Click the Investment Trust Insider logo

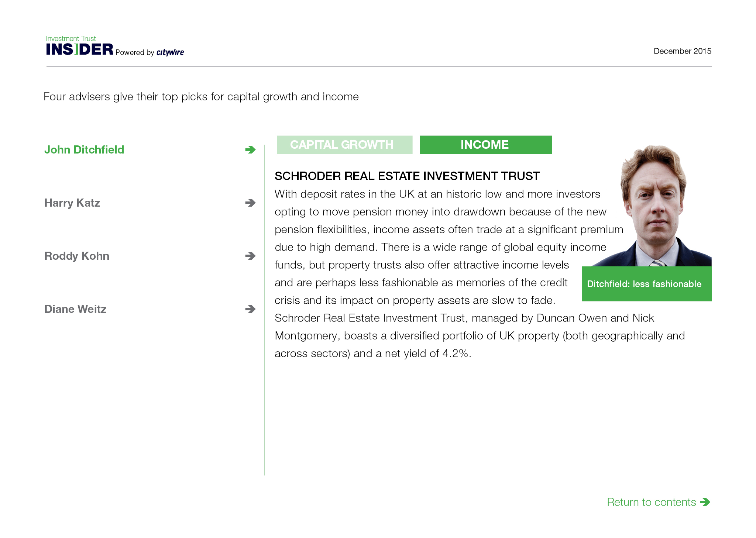tap(79, 46)
